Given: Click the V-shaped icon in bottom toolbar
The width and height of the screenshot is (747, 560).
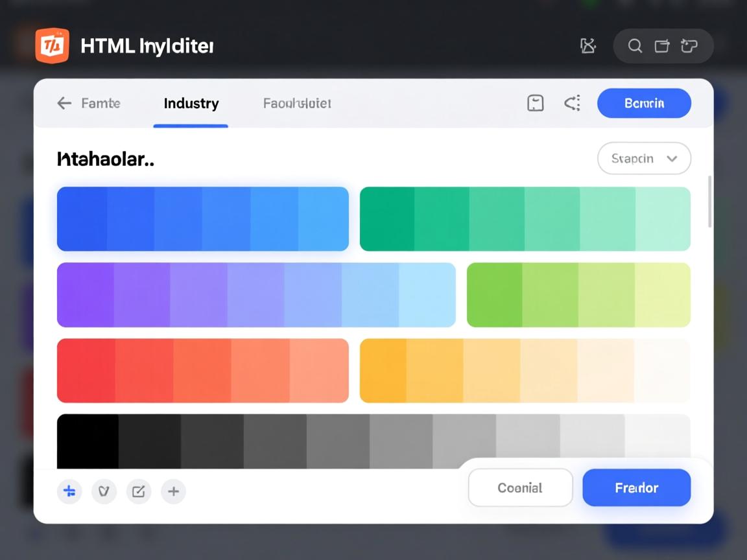Looking at the screenshot, I should [x=104, y=491].
